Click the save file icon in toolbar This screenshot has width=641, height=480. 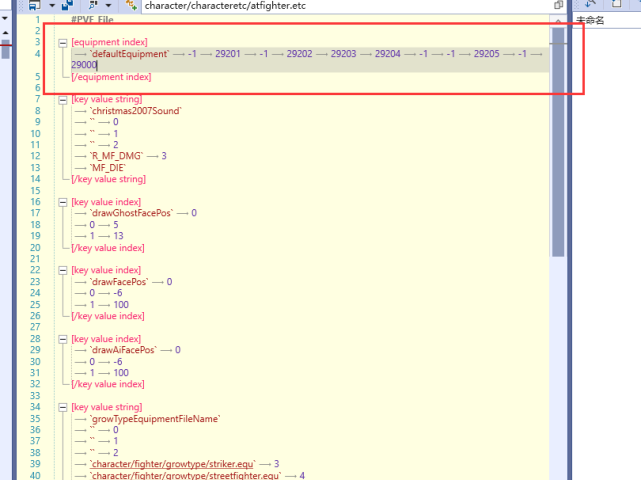(x=34, y=6)
